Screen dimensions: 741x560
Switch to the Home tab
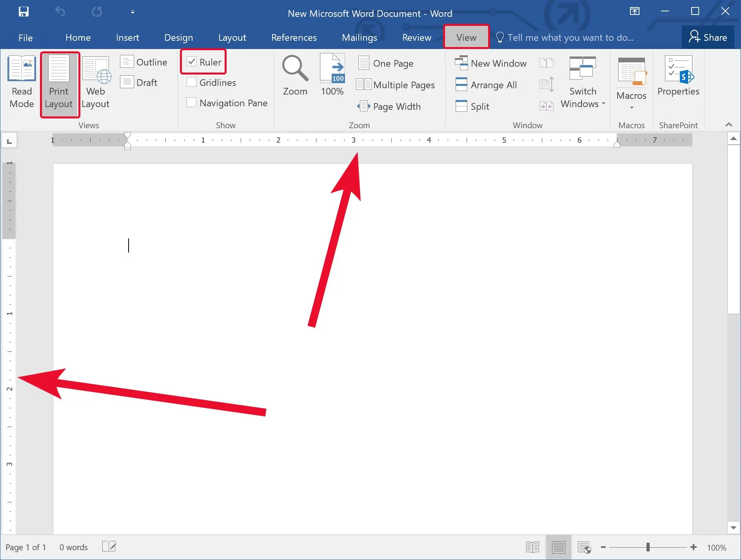(x=78, y=38)
